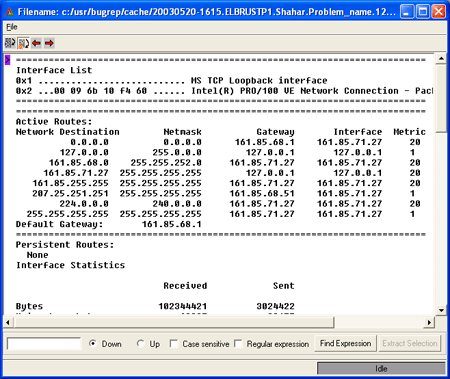Enable the Regular expression checkbox
The width and height of the screenshot is (450, 379).
(x=238, y=343)
